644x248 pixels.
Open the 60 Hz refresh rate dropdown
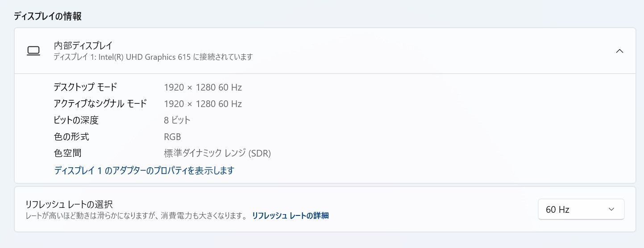tap(581, 209)
